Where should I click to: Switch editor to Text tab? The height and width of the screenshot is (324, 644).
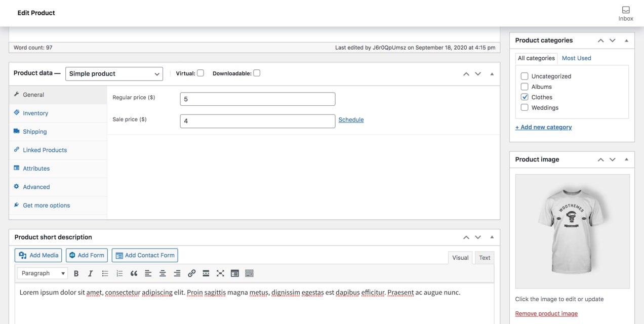pyautogui.click(x=485, y=258)
